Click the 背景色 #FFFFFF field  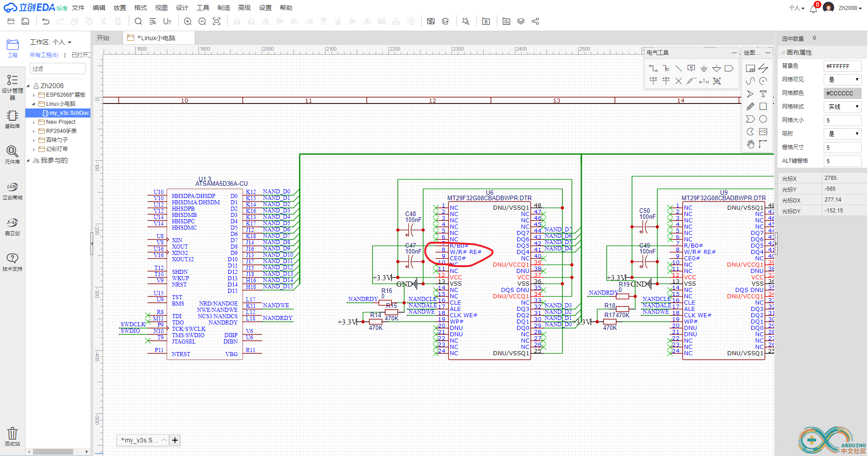coord(842,66)
